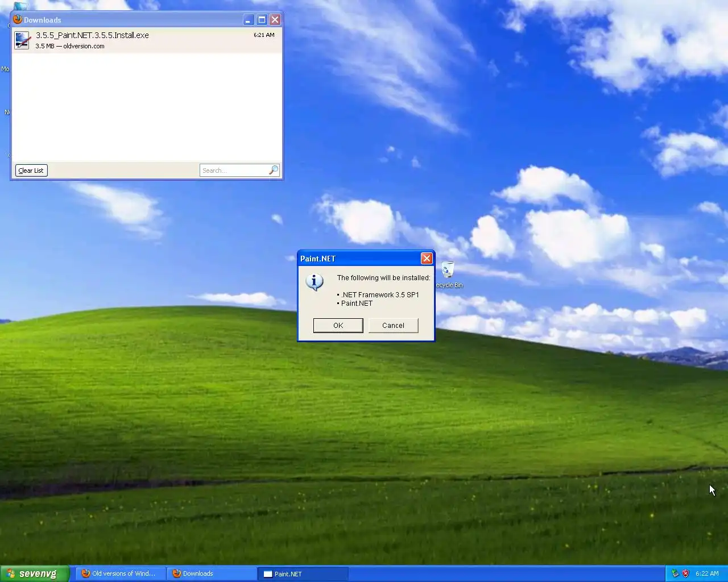
Task: Clear the downloads list
Action: tap(31, 171)
